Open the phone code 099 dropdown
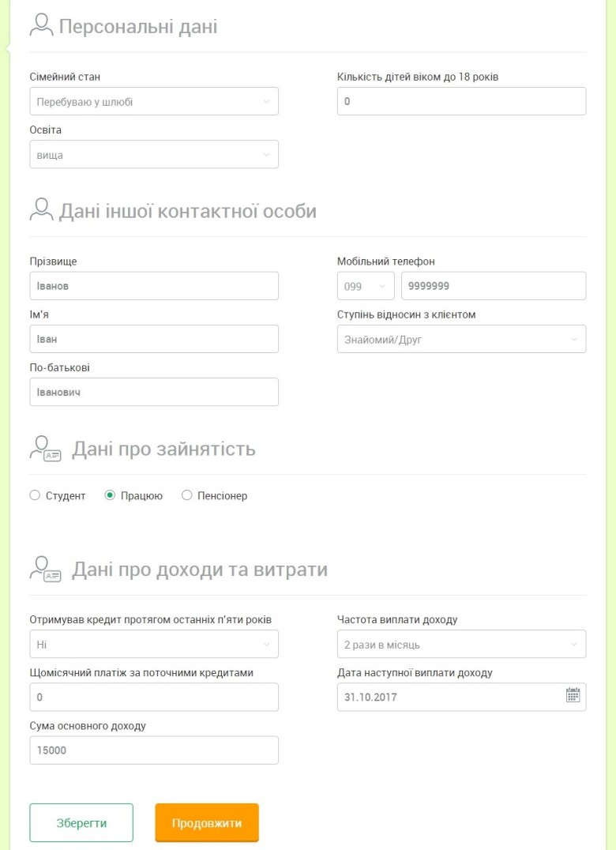 366,287
